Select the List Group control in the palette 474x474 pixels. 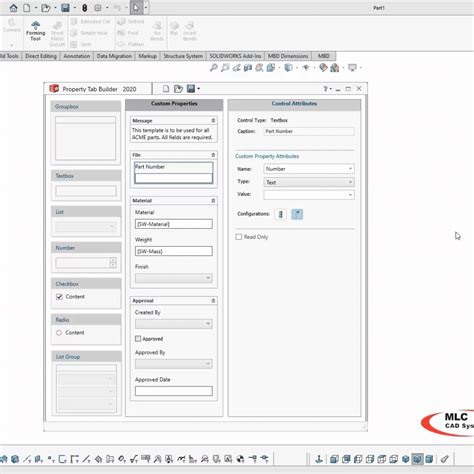click(x=86, y=383)
